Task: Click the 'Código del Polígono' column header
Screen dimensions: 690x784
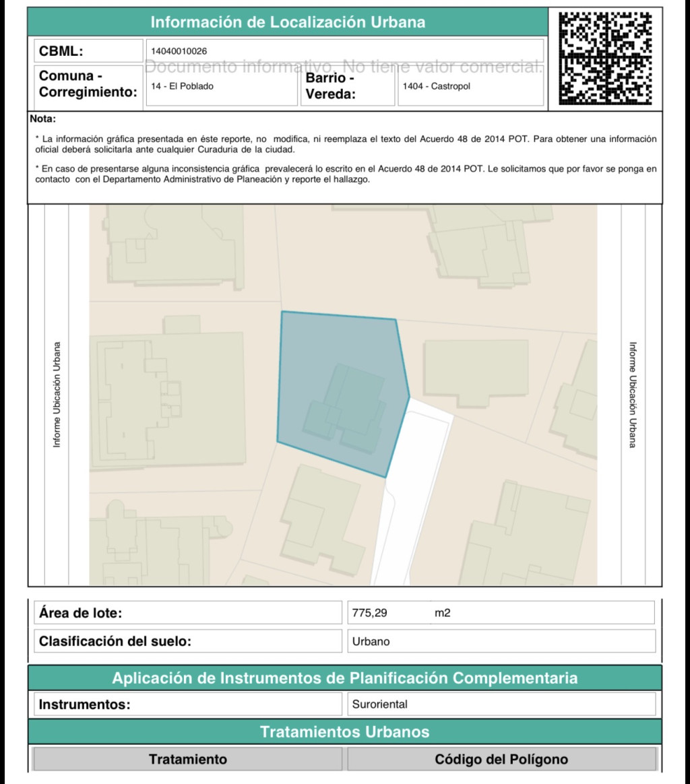Action: [501, 759]
